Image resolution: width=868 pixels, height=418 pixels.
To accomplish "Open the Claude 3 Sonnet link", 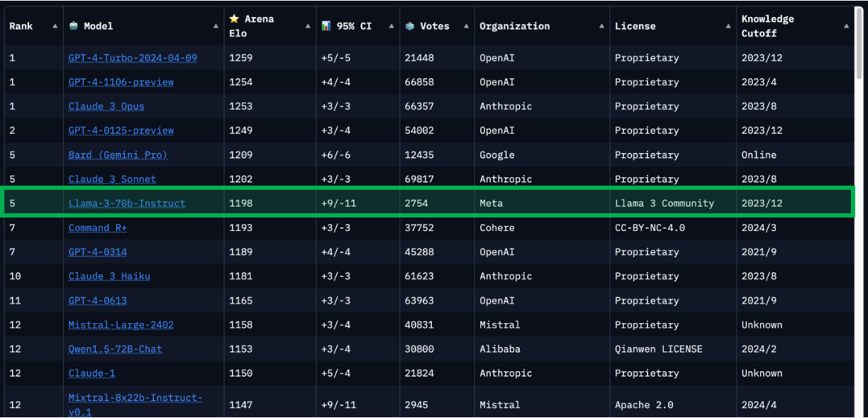I will [112, 179].
